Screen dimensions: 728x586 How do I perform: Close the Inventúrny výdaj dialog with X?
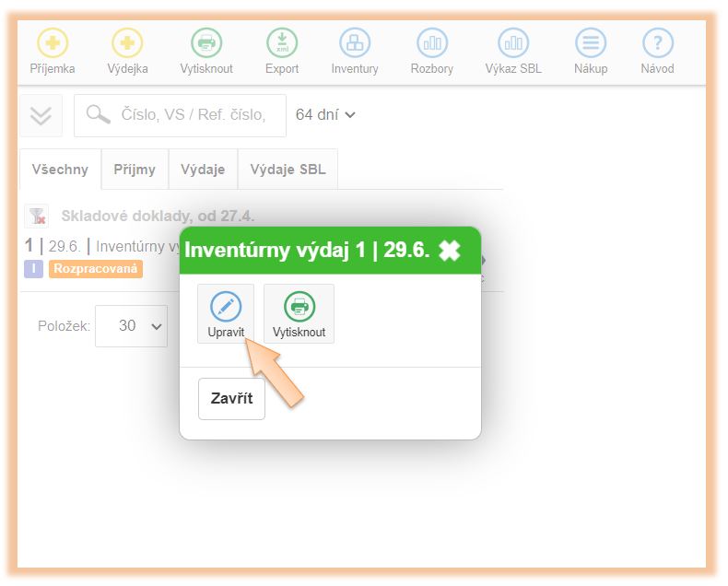(x=450, y=251)
